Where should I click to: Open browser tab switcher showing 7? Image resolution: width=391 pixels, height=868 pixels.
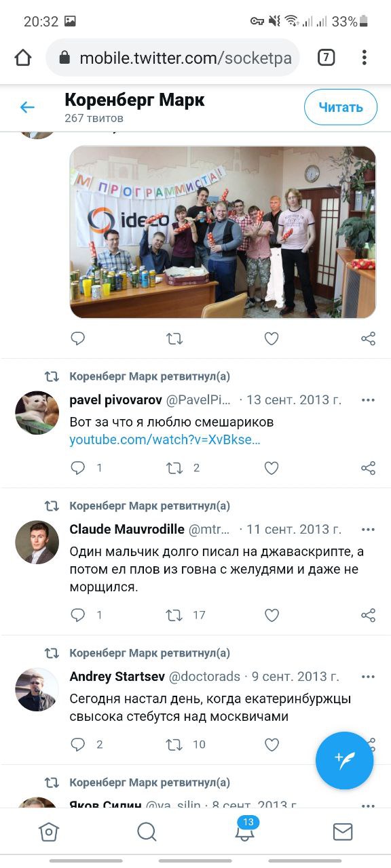tap(326, 58)
